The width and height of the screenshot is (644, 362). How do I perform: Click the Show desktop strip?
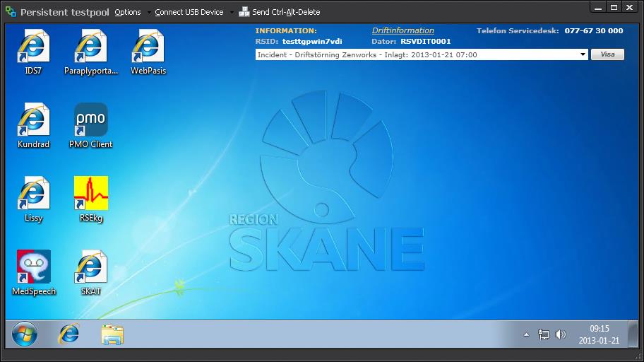pyautogui.click(x=633, y=334)
